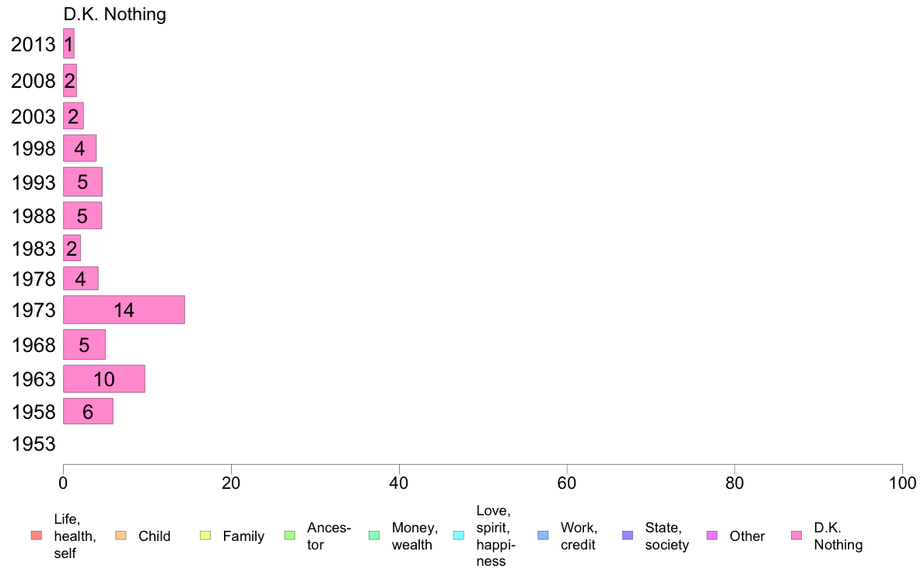Select the State, society legend swatch
Image resolution: width=924 pixels, height=572 pixels.
point(628,535)
